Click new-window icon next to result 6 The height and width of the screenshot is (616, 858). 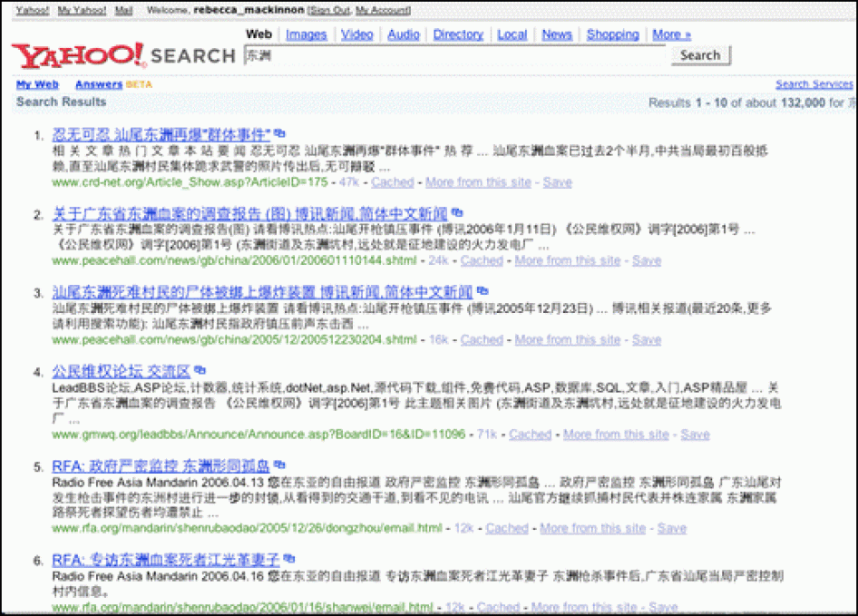pos(288,561)
